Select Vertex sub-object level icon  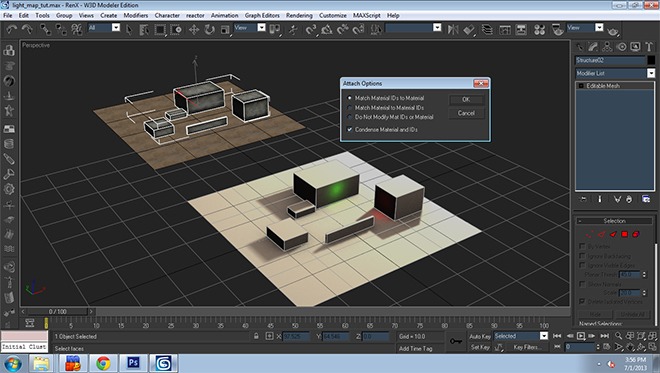point(589,234)
